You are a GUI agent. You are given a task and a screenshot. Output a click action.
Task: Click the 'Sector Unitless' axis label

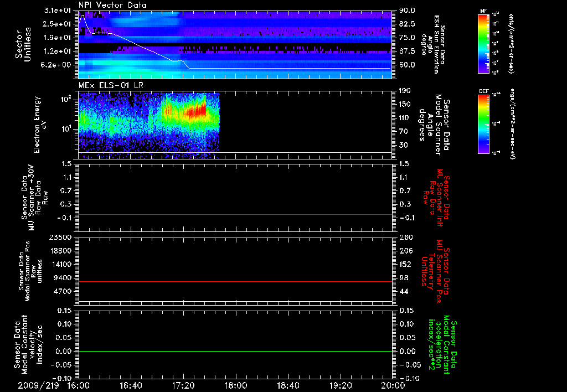pos(23,44)
